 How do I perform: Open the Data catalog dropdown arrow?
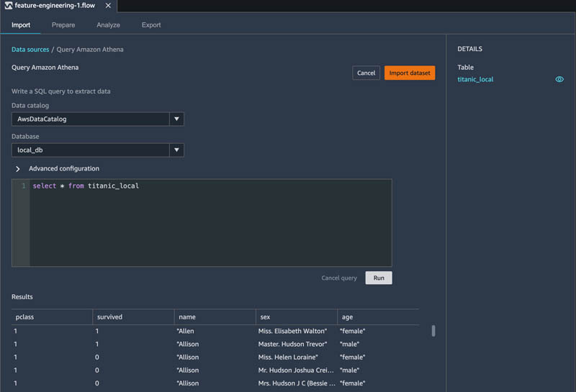tap(176, 119)
